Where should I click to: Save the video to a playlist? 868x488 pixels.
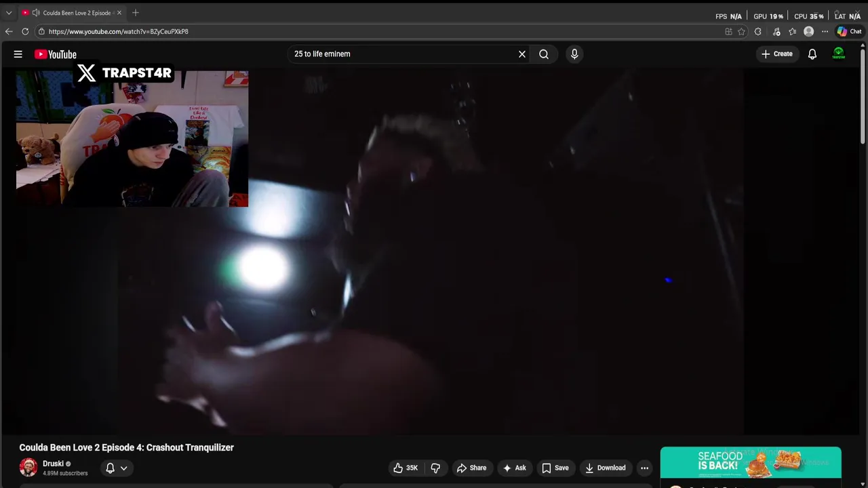tap(555, 468)
